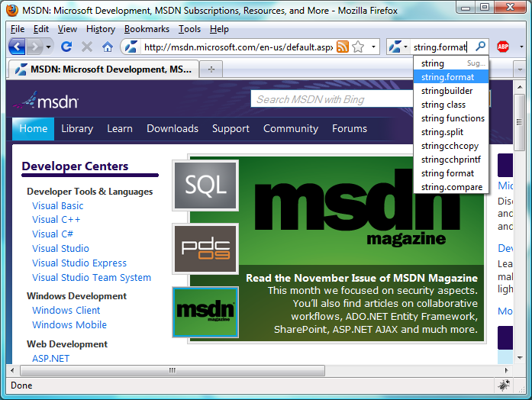Bookmark this page with the star

(x=358, y=47)
